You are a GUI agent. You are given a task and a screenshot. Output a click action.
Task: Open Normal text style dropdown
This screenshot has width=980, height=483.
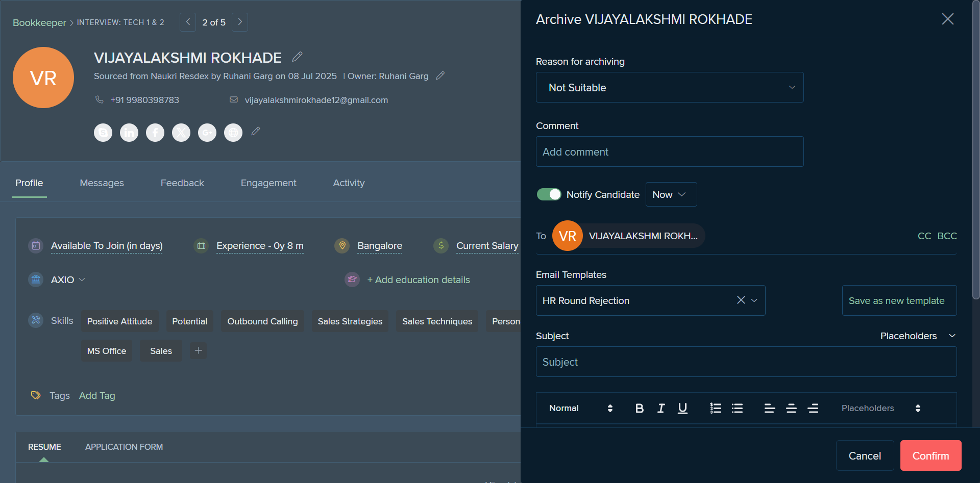(x=581, y=408)
